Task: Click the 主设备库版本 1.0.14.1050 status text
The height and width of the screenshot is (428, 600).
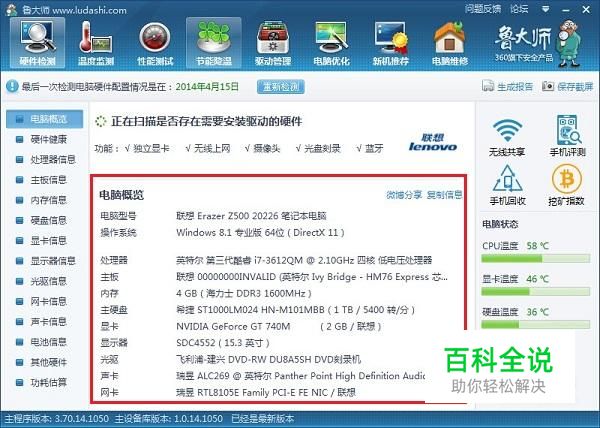Action: [x=169, y=419]
